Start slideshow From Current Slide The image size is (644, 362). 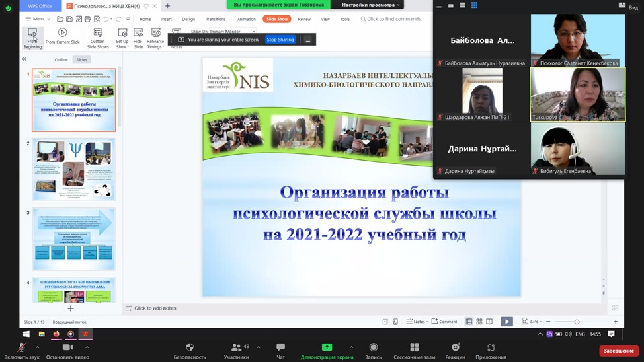[63, 33]
